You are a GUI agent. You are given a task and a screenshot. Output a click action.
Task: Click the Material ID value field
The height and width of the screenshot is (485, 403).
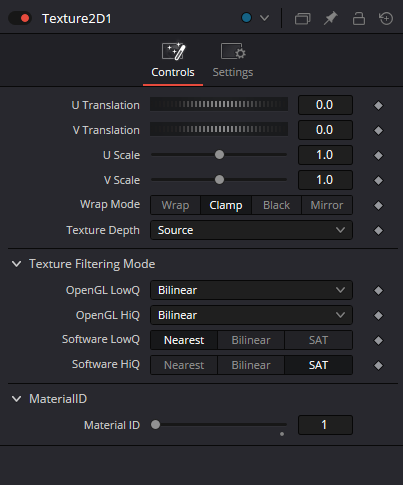pos(325,425)
